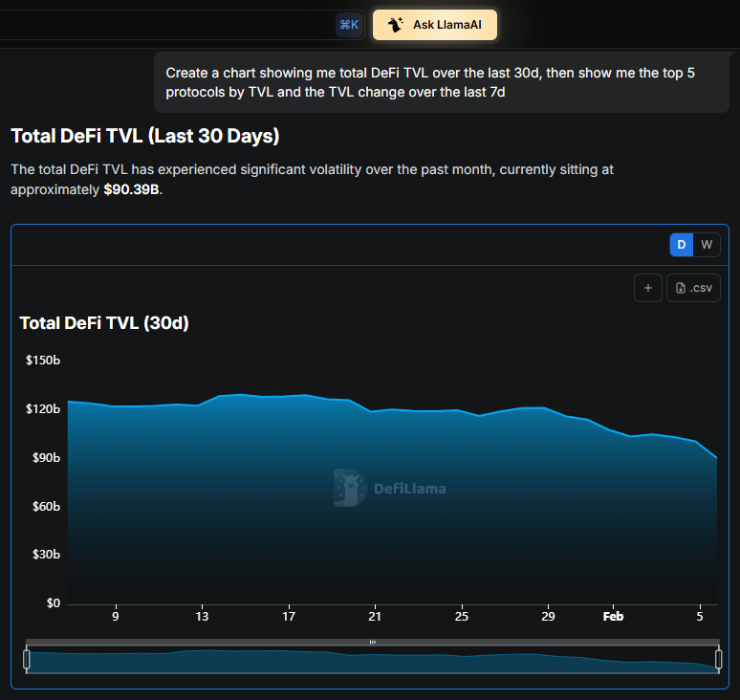Download chart data as .csv
Image resolution: width=740 pixels, height=700 pixels.
click(693, 288)
